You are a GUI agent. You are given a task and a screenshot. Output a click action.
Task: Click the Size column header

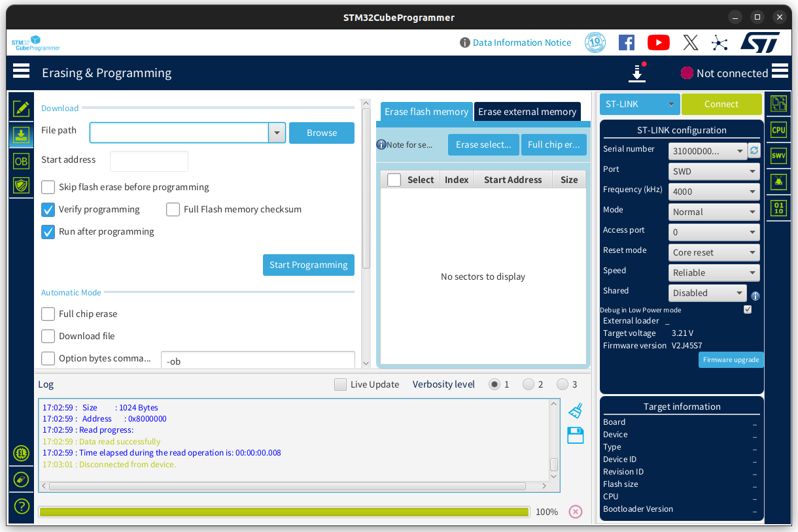(x=569, y=180)
